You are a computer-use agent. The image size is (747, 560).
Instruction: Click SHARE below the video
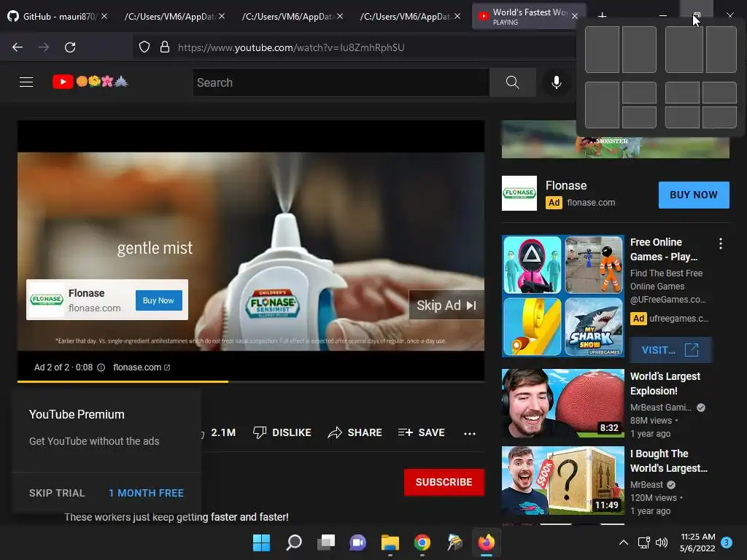click(355, 432)
